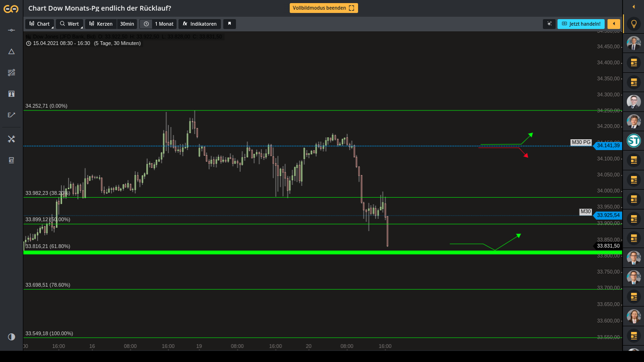The height and width of the screenshot is (362, 644).
Task: Select the Fibonacci pattern tool in left sidebar
Action: pyautogui.click(x=11, y=72)
